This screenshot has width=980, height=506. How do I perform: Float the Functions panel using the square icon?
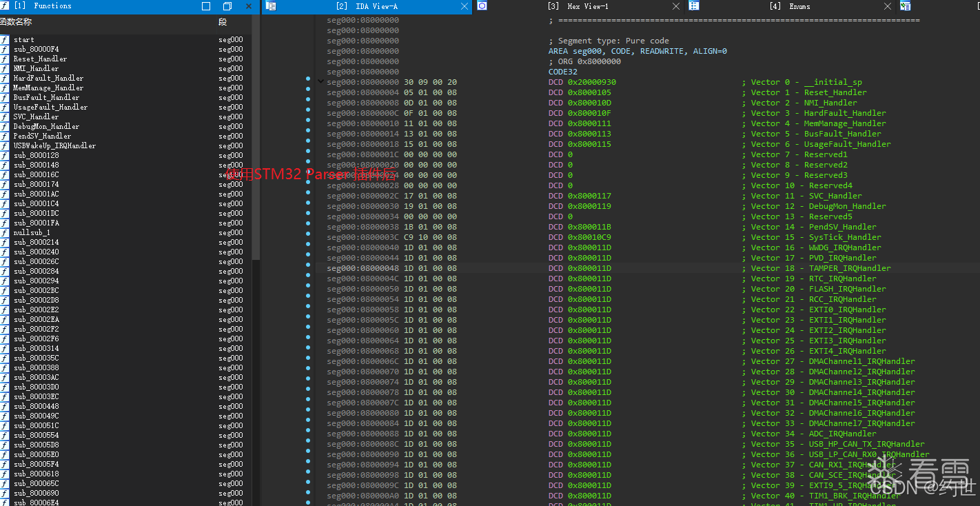point(206,6)
